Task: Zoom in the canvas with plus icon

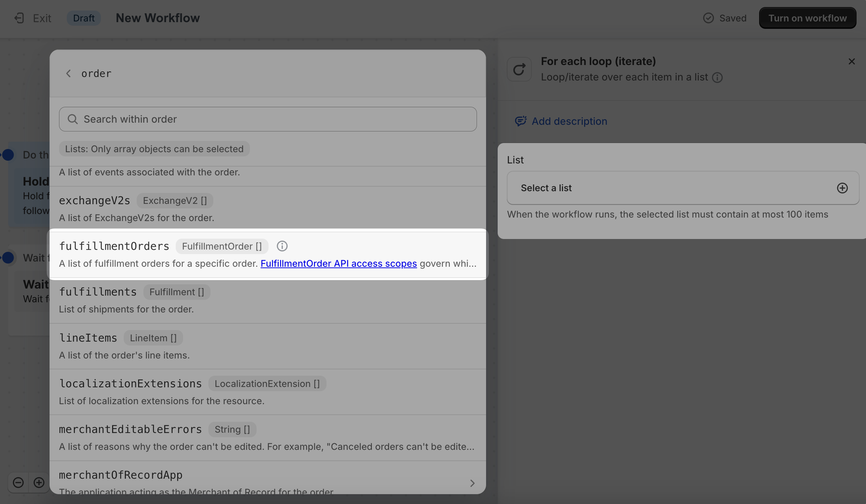Action: pos(39,483)
